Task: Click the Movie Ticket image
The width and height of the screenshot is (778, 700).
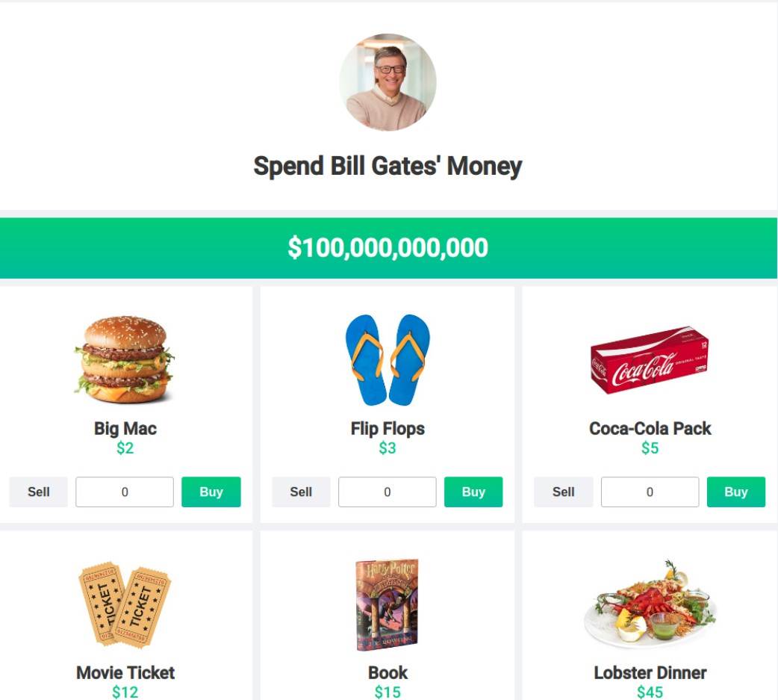Action: (x=125, y=604)
